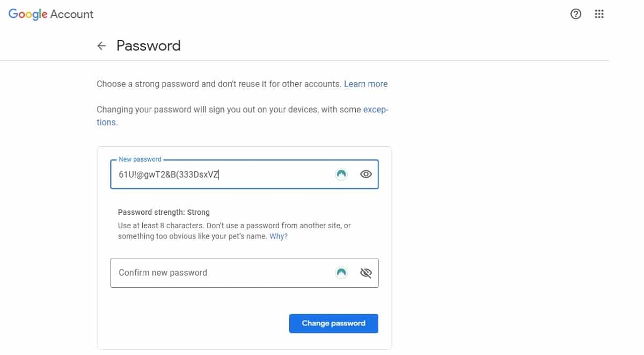This screenshot has width=644, height=355.
Task: Click the small New password floating label
Action: pyautogui.click(x=140, y=160)
